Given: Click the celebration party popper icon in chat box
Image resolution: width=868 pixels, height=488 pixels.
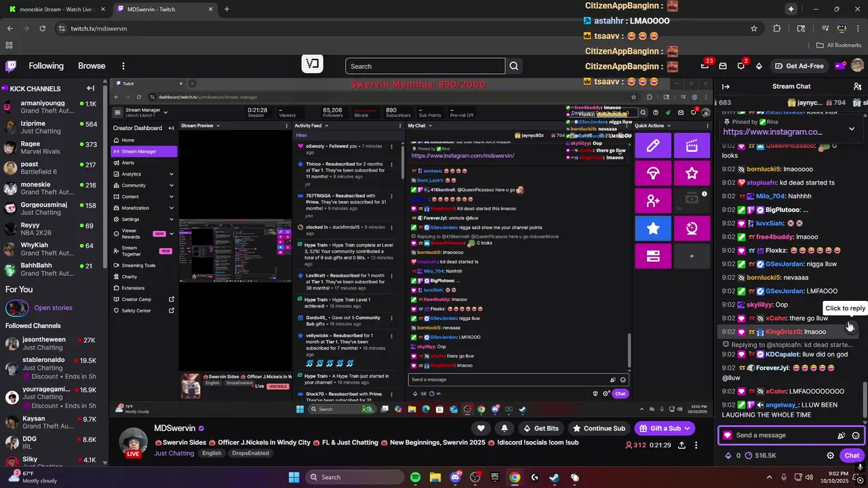Looking at the screenshot, I should [x=842, y=436].
